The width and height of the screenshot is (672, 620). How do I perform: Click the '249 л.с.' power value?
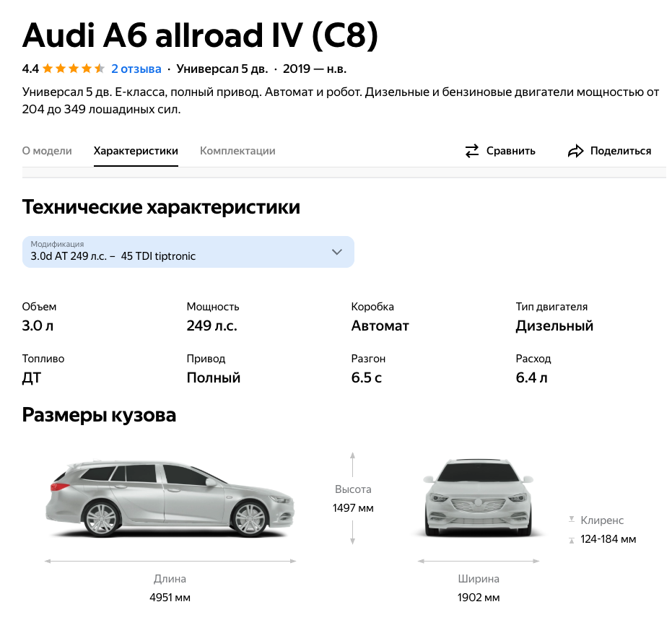click(x=211, y=326)
